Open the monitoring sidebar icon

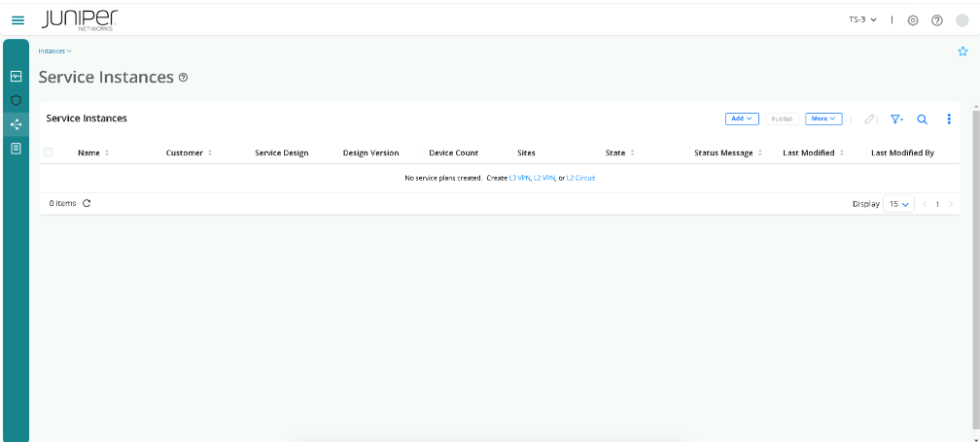(x=17, y=76)
